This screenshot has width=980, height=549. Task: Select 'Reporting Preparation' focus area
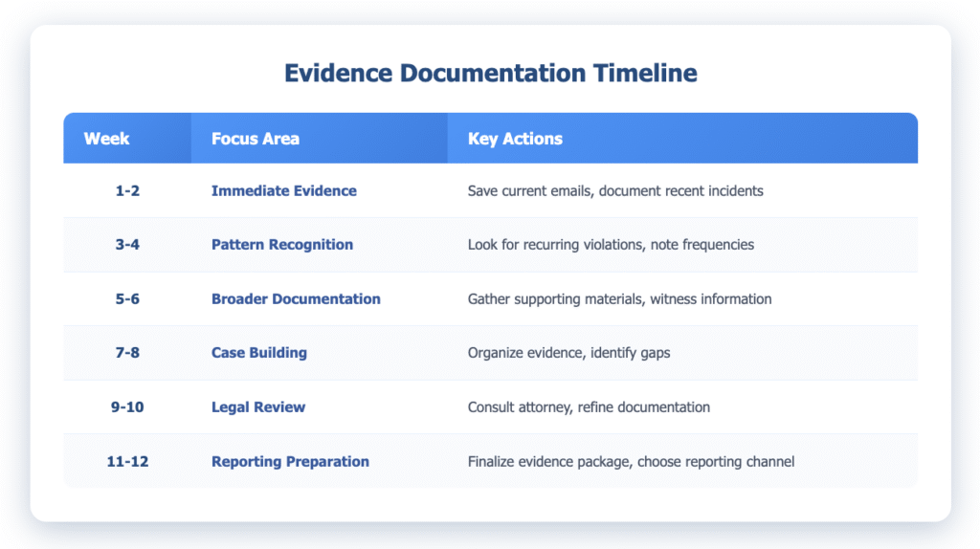(290, 461)
